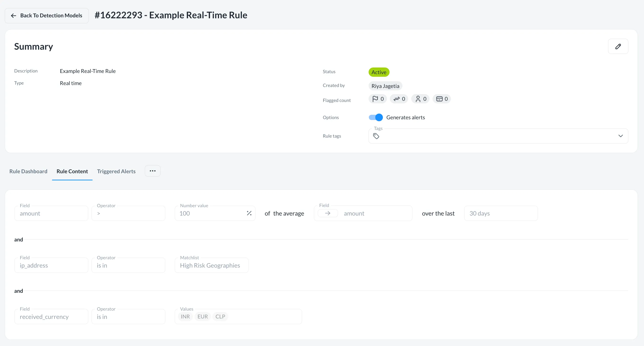Expand the Tags dropdown chevron

(620, 136)
